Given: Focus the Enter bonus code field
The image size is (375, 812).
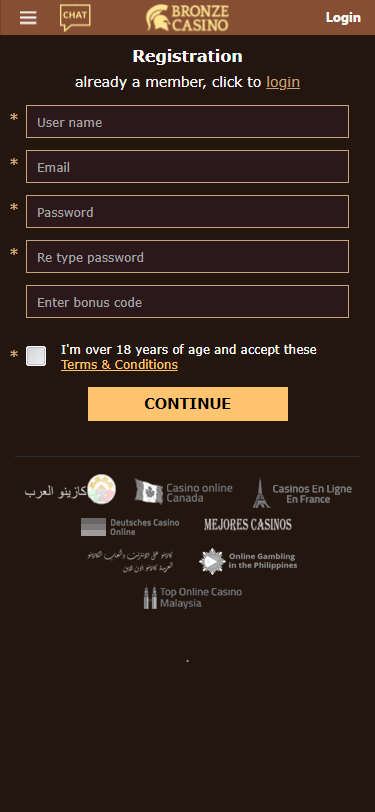Looking at the screenshot, I should pos(188,302).
